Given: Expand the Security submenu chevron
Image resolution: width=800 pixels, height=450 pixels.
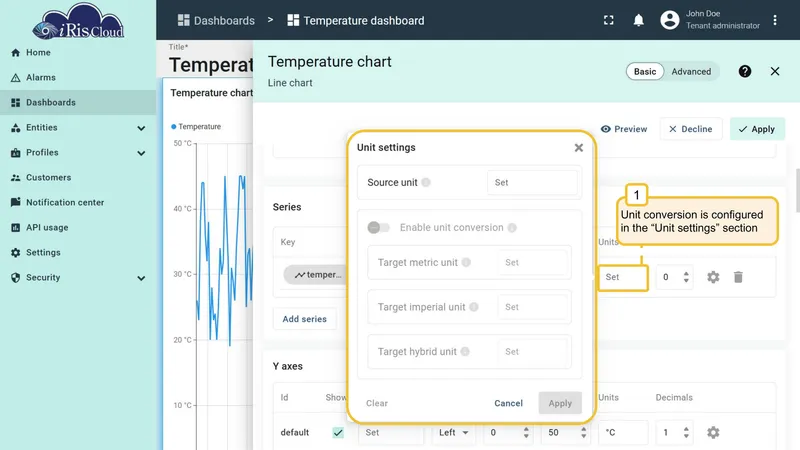Looking at the screenshot, I should click(x=141, y=278).
